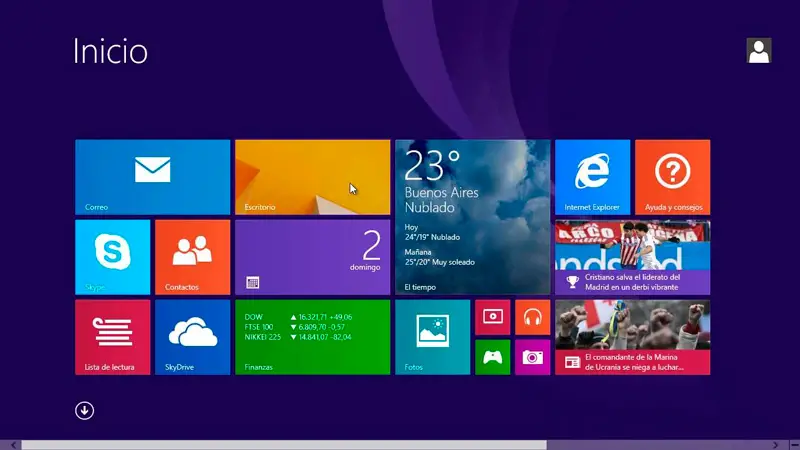Click the Hoy Nublado forecast text

pyautogui.click(x=432, y=232)
